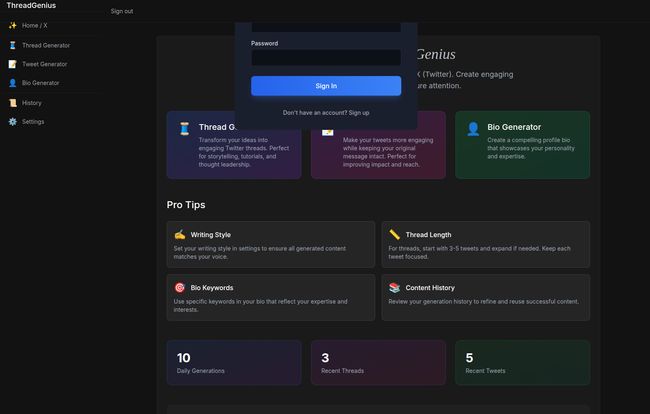This screenshot has width=650, height=414.
Task: Click the Content History tip heading
Action: click(430, 288)
